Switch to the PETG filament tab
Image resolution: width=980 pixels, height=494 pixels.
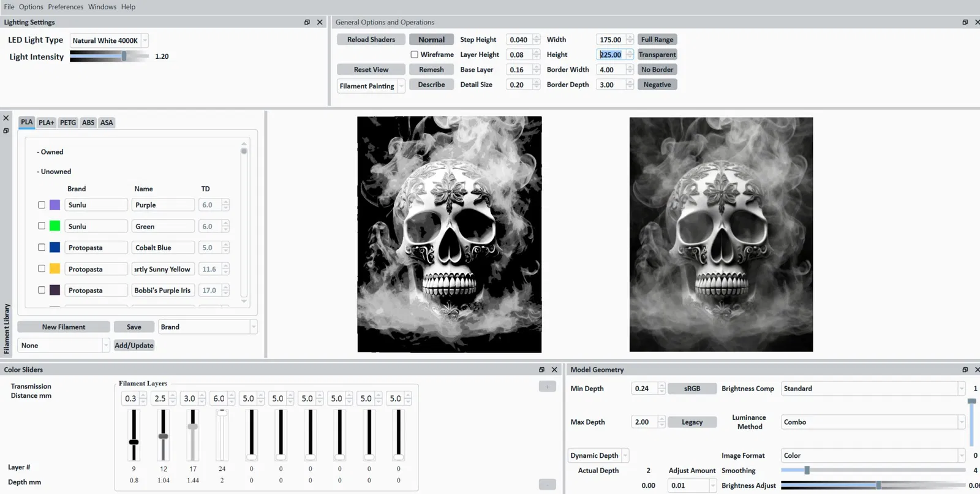pos(68,123)
